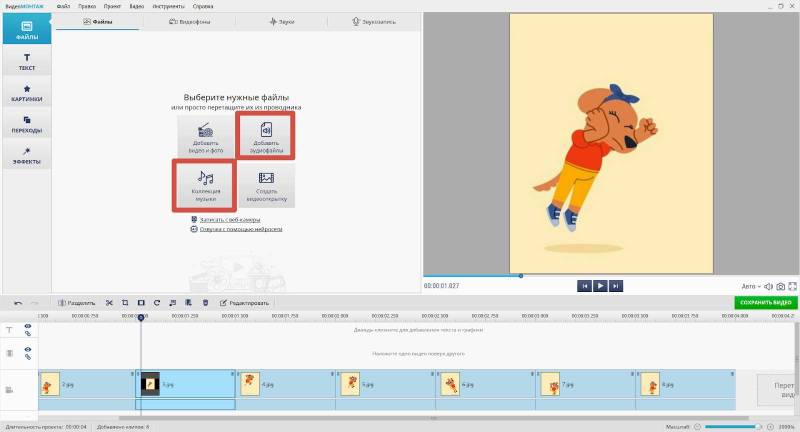This screenshot has height=432, width=800.
Task: Take a snapshot with the camera icon
Action: click(x=781, y=287)
